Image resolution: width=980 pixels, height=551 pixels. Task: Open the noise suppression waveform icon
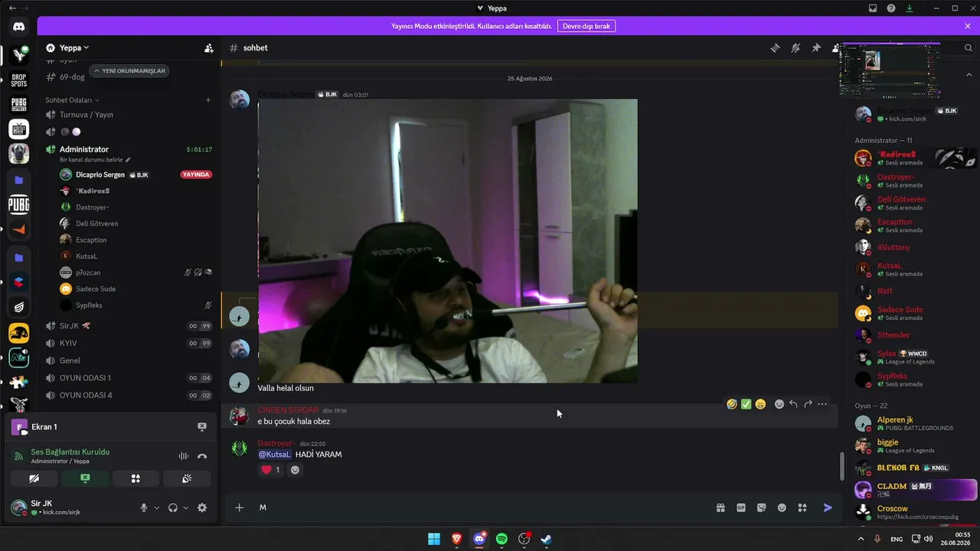click(x=184, y=456)
